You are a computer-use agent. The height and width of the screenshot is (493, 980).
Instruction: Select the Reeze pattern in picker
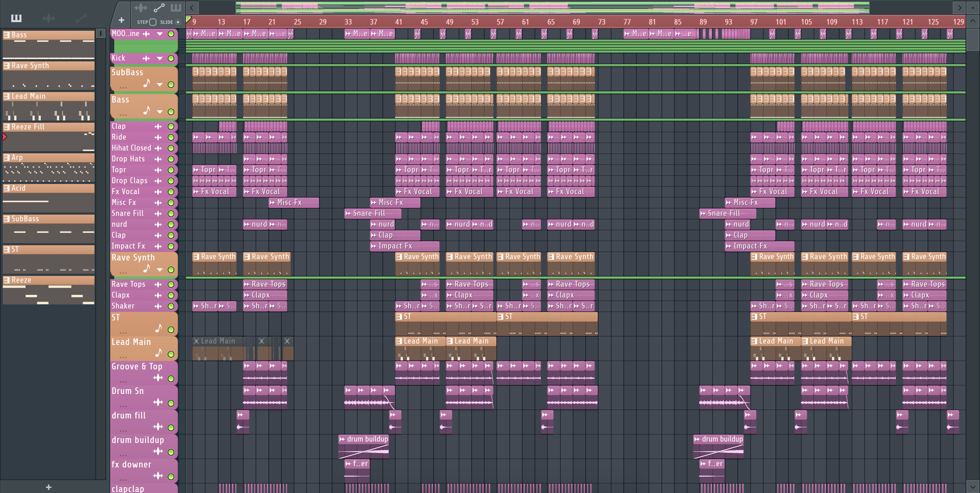click(49, 290)
